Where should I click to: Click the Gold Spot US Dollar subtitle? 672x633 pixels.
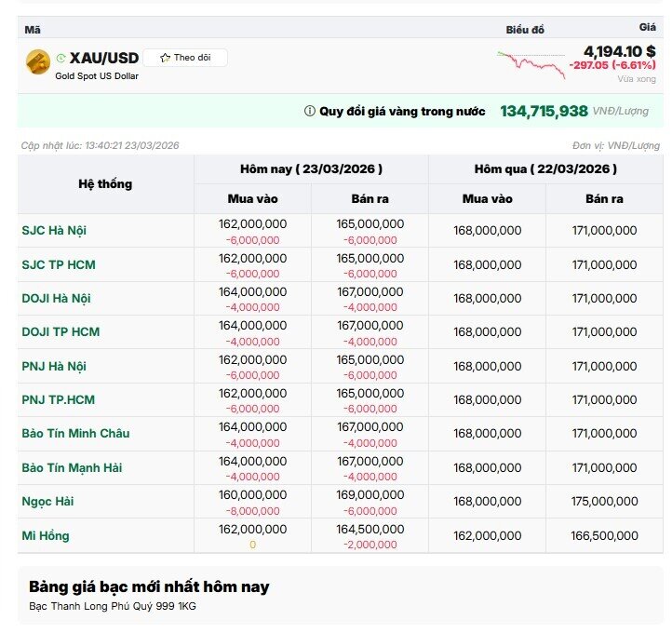(x=97, y=75)
